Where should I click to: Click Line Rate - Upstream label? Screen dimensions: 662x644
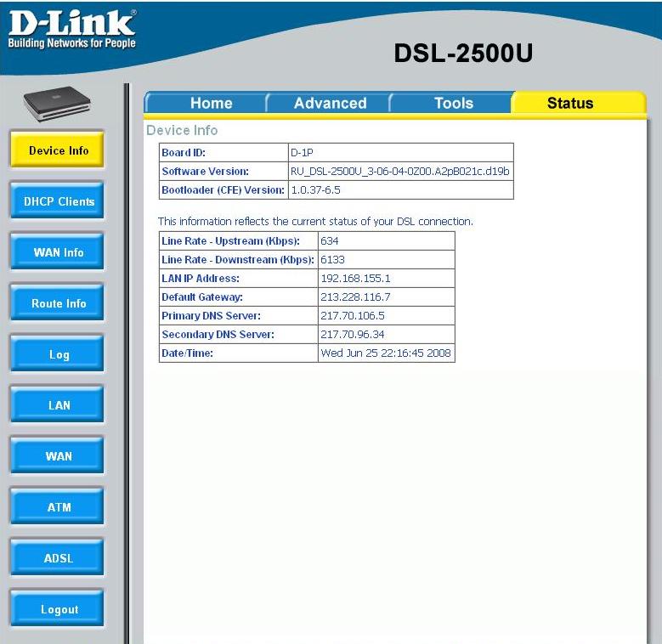230,241
